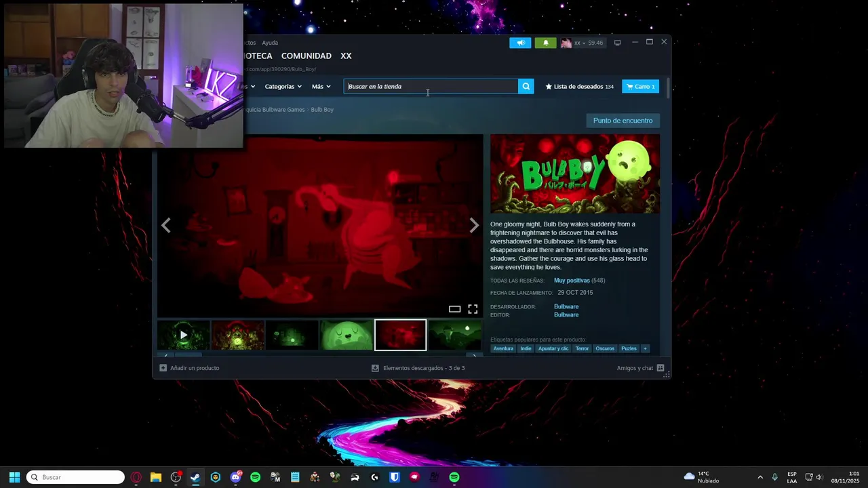The width and height of the screenshot is (868, 488).
Task: Show next screenshot with right arrow
Action: pos(474,226)
